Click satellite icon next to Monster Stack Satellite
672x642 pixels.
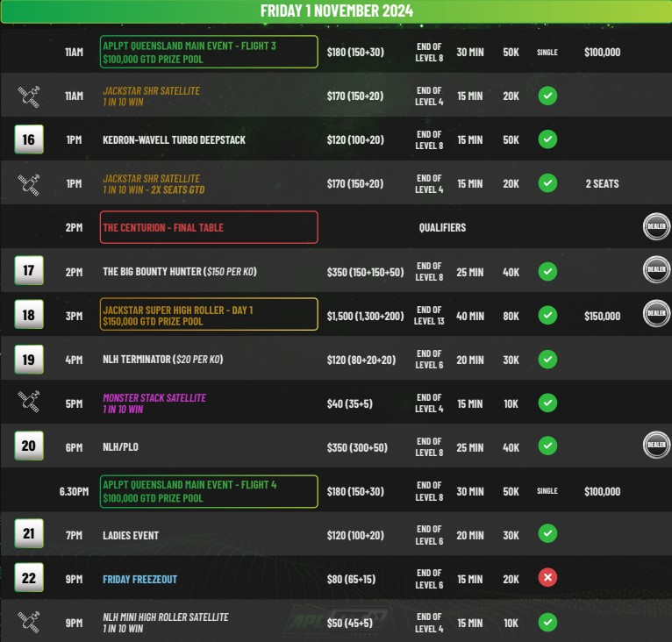29,403
